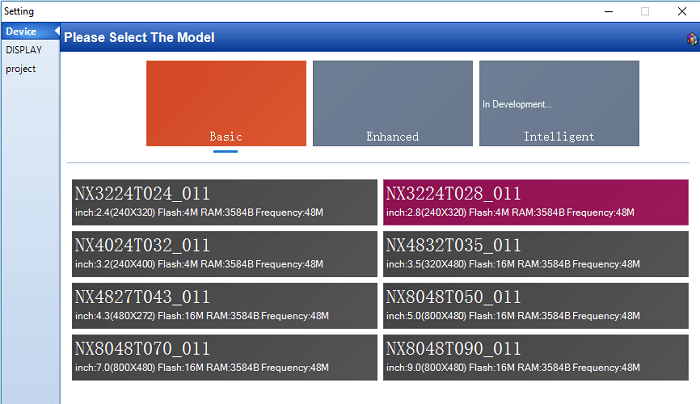
Task: Click the colorful cube icon in header
Action: coord(691,39)
